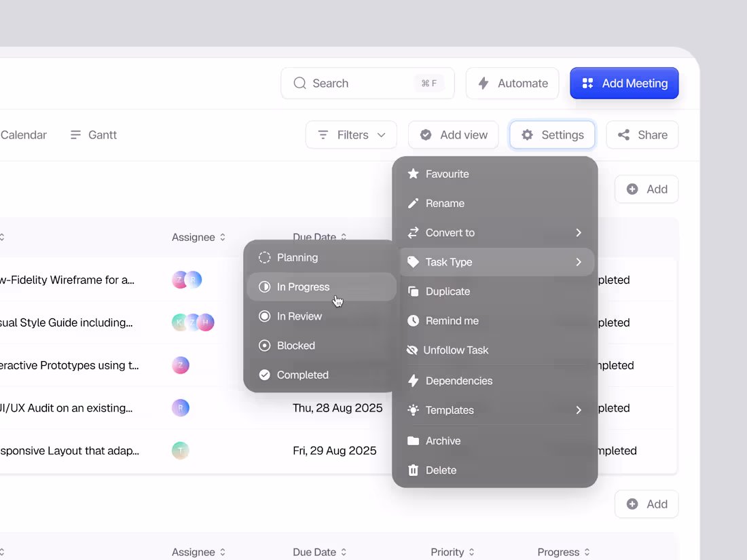Click the Automate lightning bolt icon
This screenshot has height=560, width=747.
[484, 83]
